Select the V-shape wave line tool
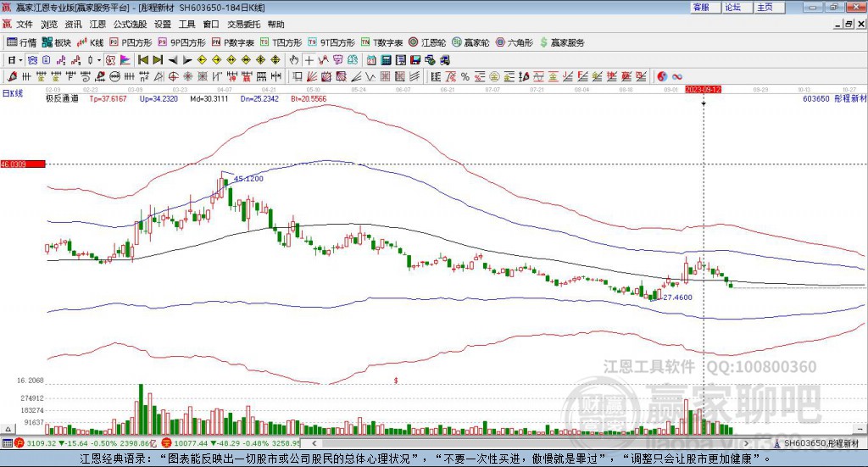 click(x=370, y=76)
